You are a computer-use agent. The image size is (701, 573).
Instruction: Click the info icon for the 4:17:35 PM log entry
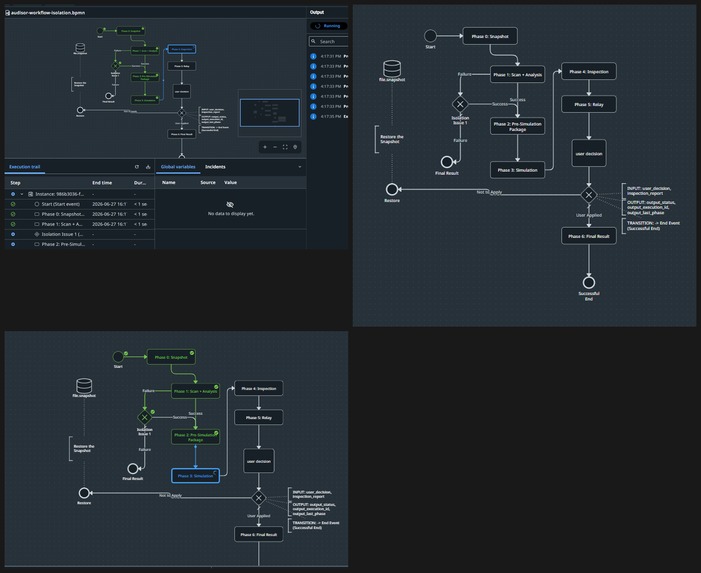click(313, 116)
